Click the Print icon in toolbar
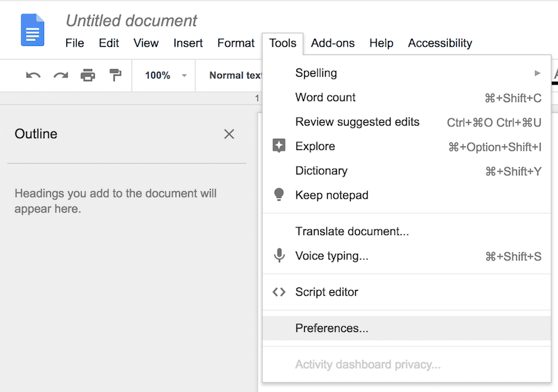The width and height of the screenshot is (558, 392). (88, 75)
